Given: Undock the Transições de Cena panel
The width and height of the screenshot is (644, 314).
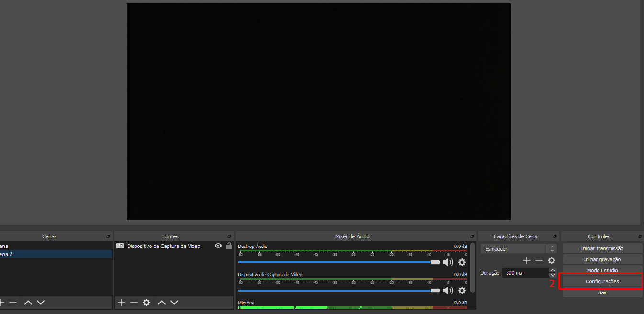Looking at the screenshot, I should pos(555,236).
